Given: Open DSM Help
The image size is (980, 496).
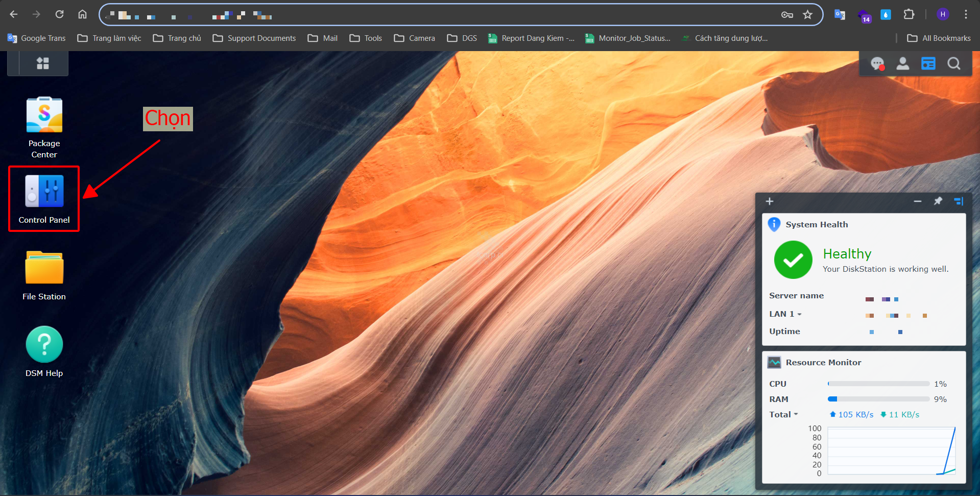Looking at the screenshot, I should [x=44, y=351].
